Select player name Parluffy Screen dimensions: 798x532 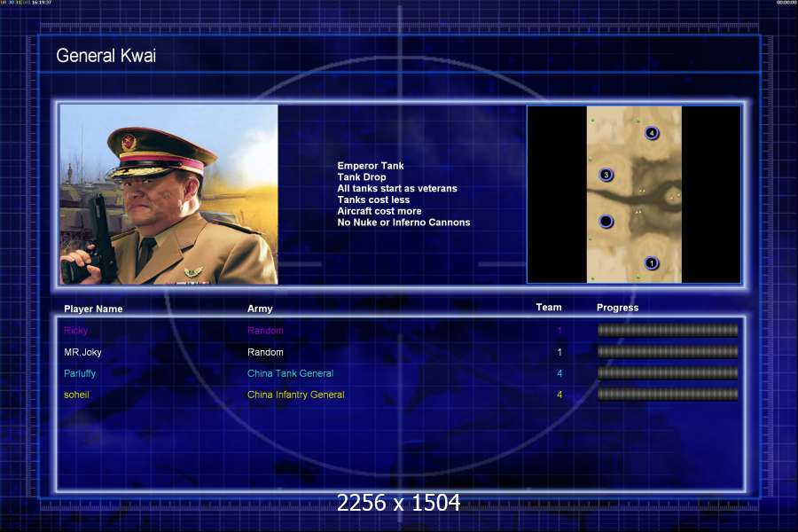[80, 373]
